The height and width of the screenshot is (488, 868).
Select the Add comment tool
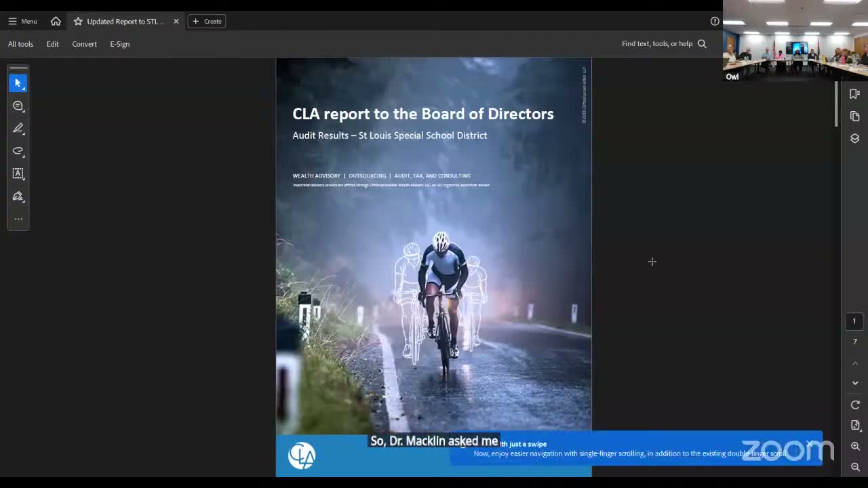point(18,106)
